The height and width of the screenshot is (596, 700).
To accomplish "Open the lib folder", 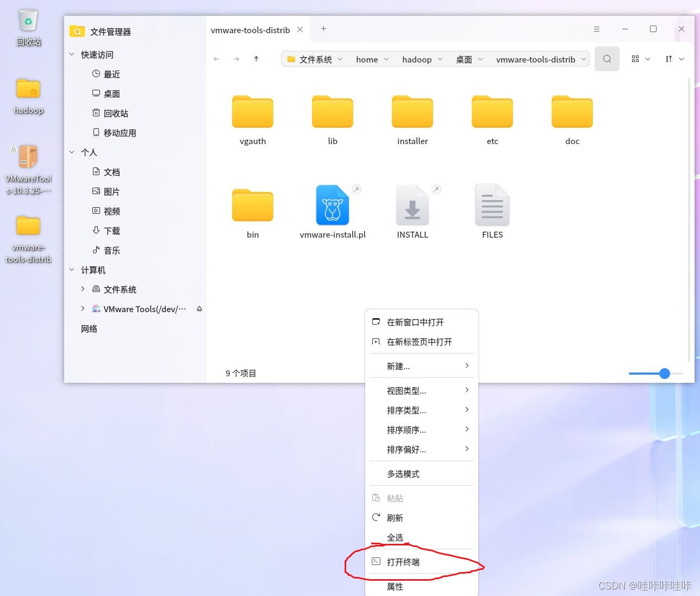I will [333, 120].
